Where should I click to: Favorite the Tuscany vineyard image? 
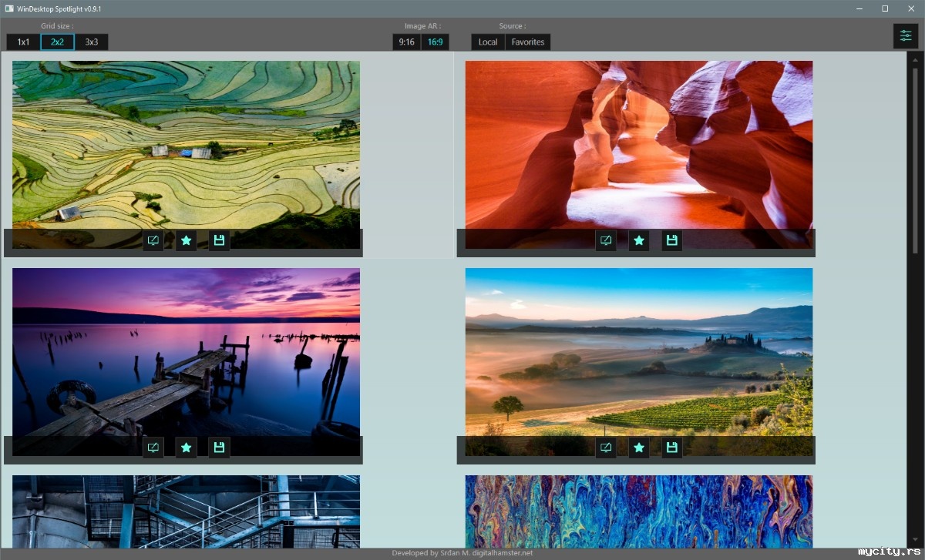(639, 448)
